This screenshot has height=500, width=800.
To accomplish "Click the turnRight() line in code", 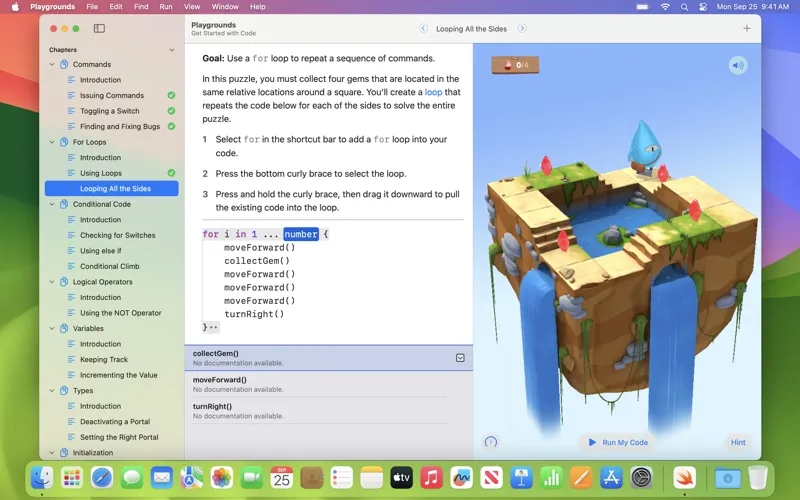I will 254,314.
